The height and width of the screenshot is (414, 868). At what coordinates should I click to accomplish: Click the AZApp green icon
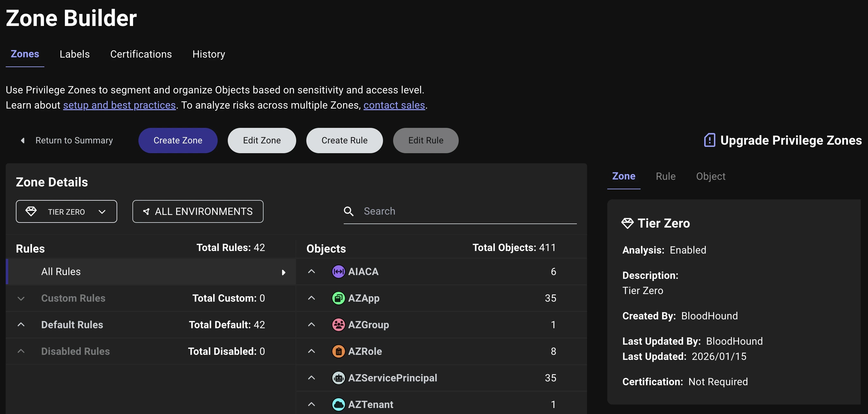tap(338, 298)
